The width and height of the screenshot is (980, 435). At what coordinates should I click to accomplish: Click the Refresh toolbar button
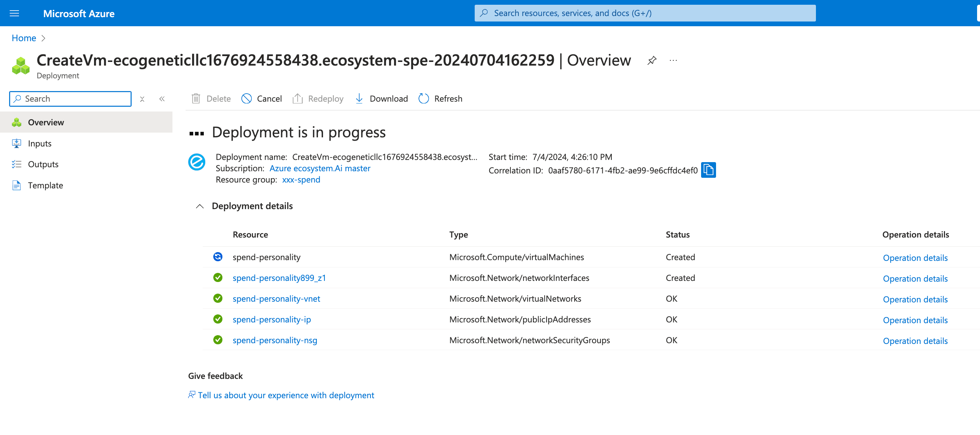(x=440, y=99)
